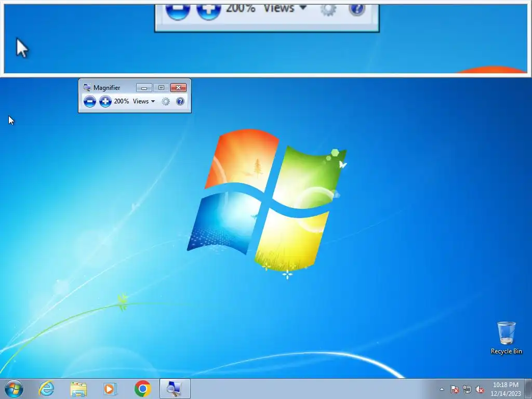Click the Magnifier title bar icon
The image size is (532, 399).
pos(87,87)
